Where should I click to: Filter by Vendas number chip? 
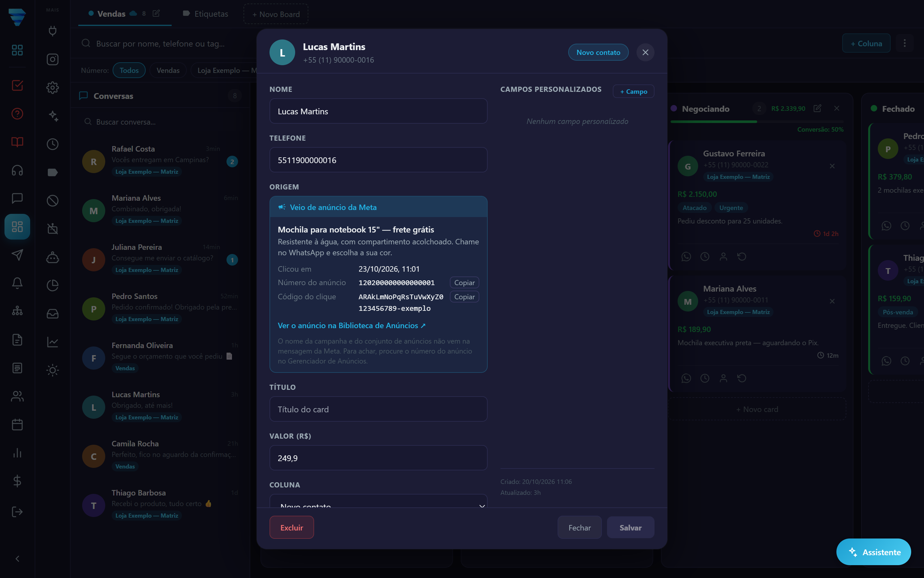point(168,70)
